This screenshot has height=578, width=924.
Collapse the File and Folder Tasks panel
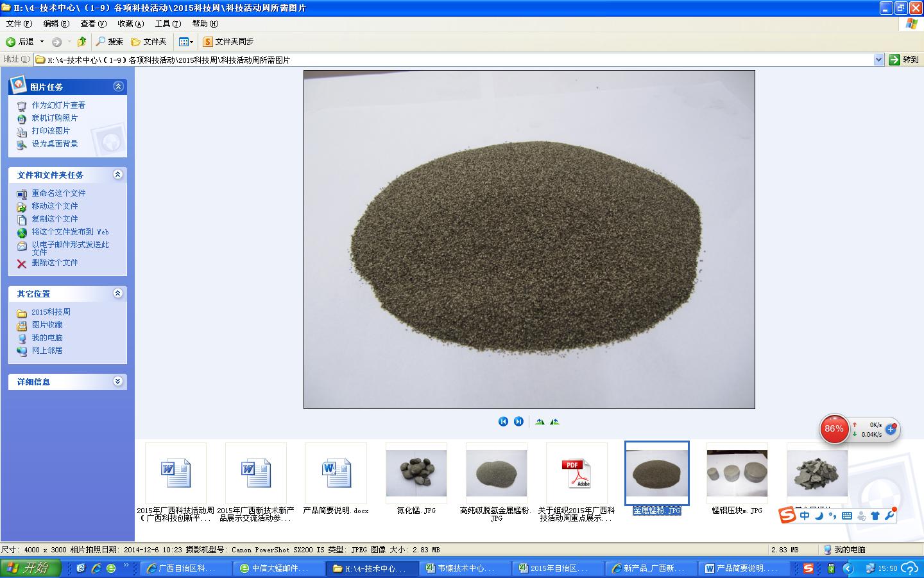pos(118,175)
